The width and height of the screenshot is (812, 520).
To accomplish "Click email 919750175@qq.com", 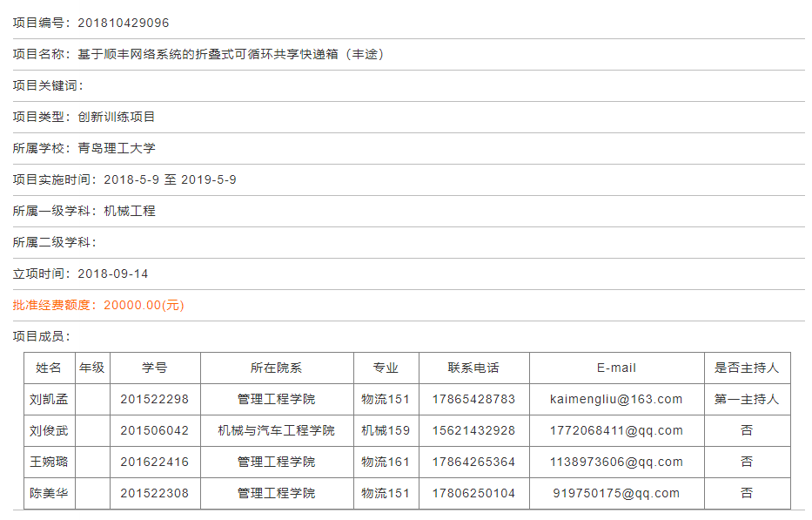I will [616, 493].
